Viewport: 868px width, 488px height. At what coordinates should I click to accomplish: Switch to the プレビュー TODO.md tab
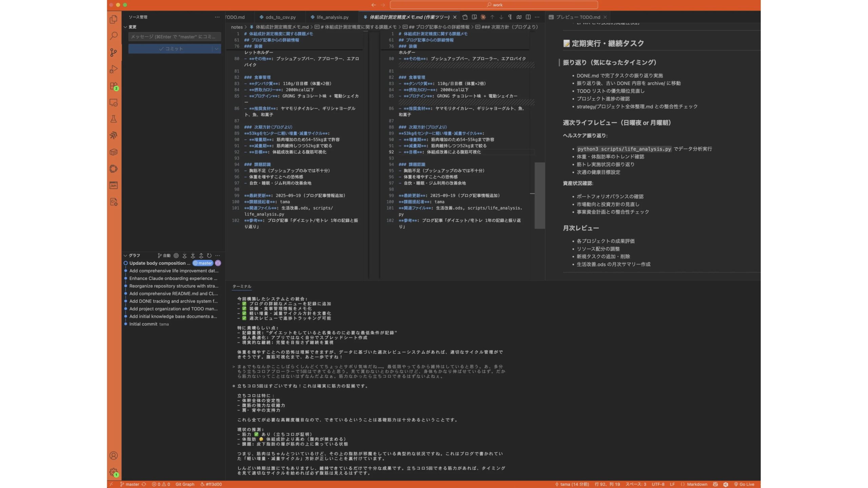(577, 17)
